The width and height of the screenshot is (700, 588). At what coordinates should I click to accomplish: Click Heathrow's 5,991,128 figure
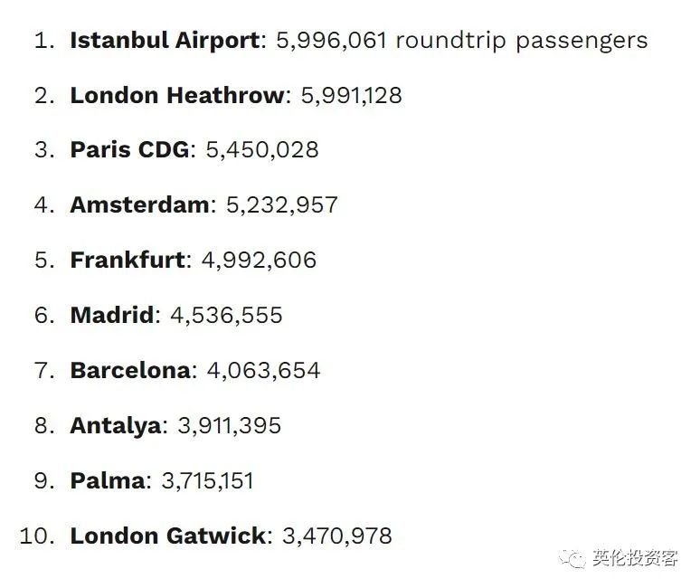coord(348,95)
